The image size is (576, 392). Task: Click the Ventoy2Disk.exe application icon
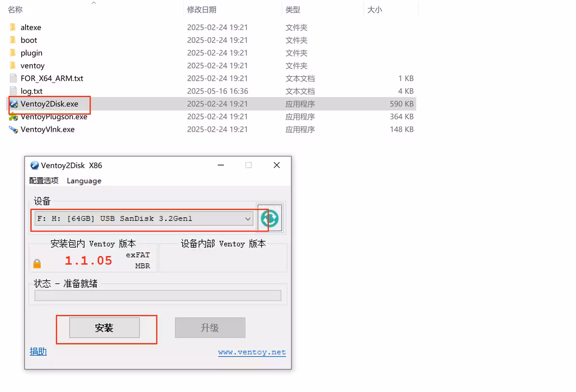tap(14, 104)
